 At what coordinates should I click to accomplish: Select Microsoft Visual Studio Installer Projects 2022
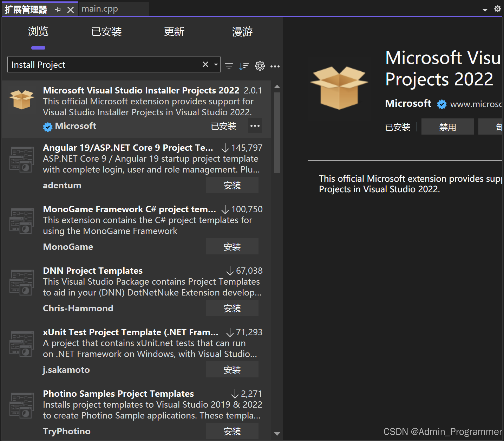click(x=136, y=109)
